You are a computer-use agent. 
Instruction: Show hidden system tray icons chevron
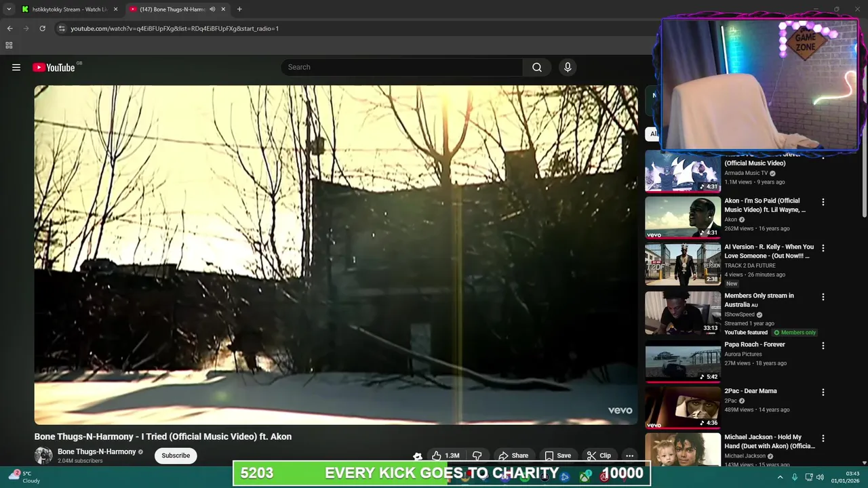click(780, 477)
